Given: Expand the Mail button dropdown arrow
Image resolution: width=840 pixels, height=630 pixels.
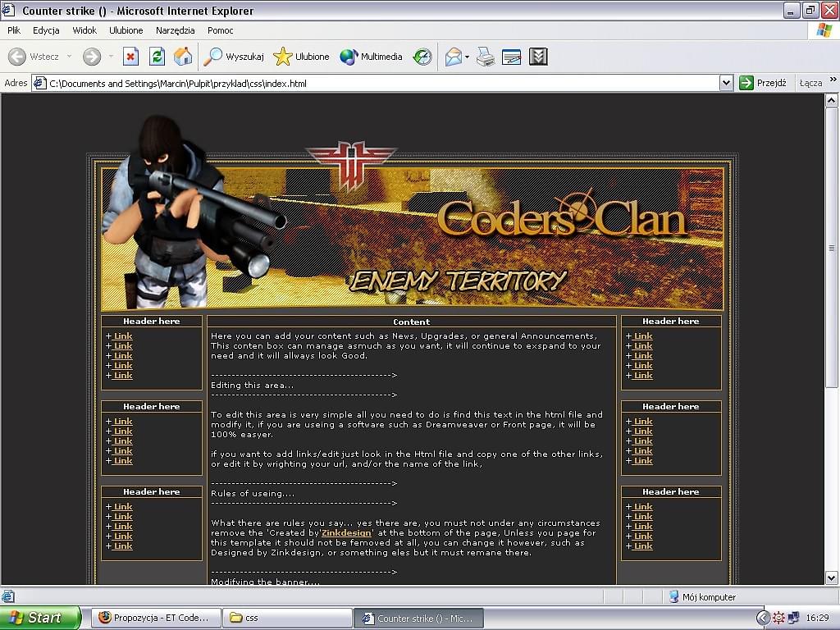Looking at the screenshot, I should click(x=467, y=57).
